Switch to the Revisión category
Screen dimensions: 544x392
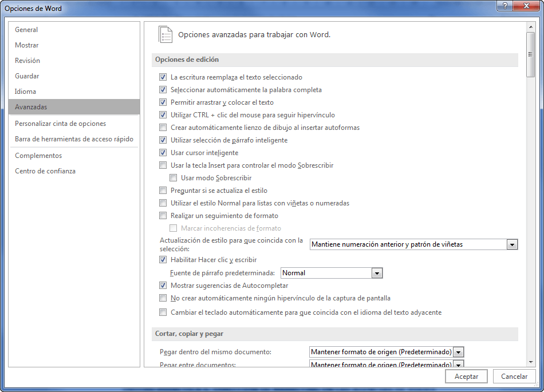[x=27, y=61]
